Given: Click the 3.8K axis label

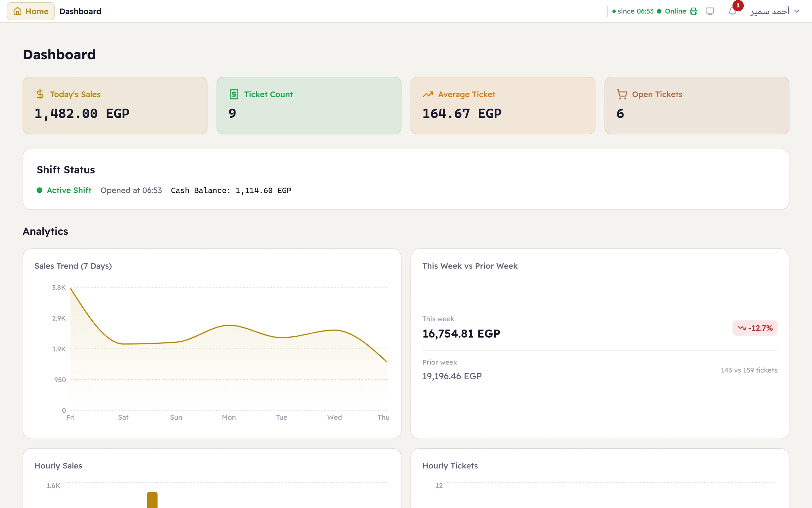Looking at the screenshot, I should pyautogui.click(x=59, y=288).
